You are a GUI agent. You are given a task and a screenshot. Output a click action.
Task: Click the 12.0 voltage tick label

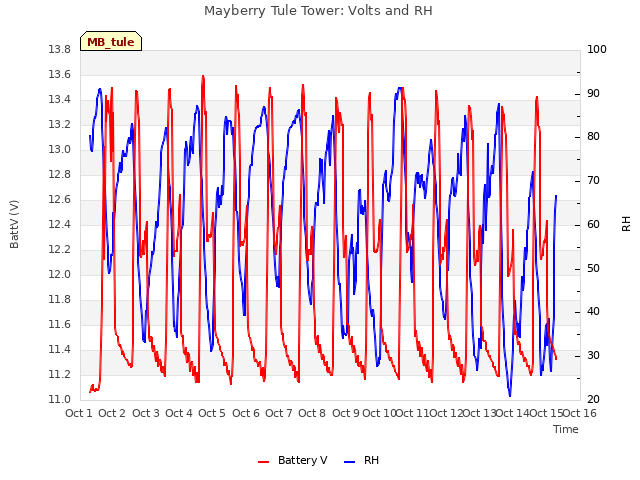pyautogui.click(x=60, y=275)
